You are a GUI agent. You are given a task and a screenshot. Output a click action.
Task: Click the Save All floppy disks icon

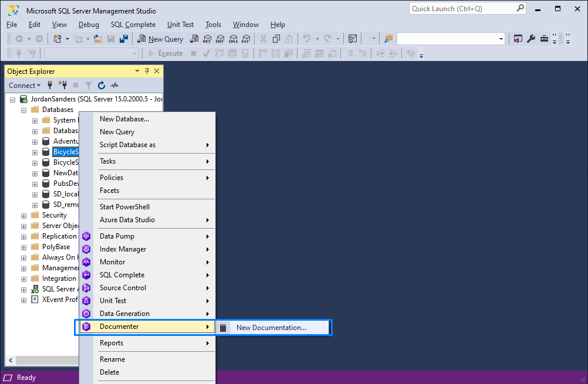[124, 39]
